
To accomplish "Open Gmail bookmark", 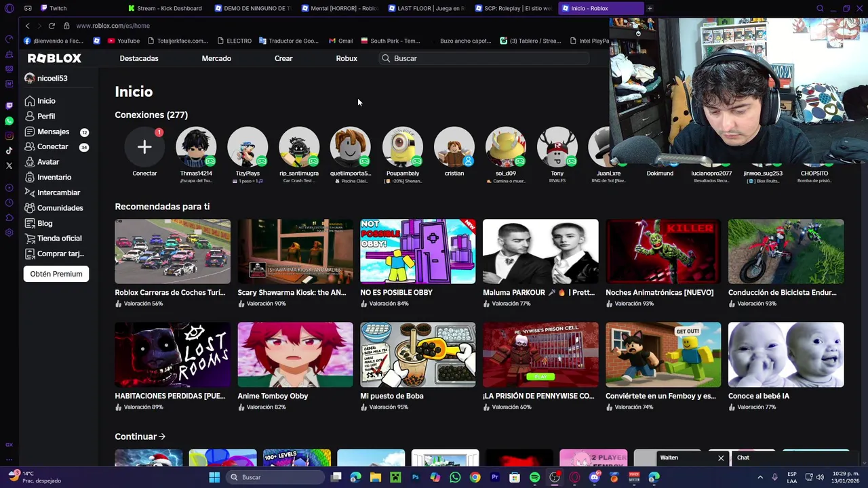I will pos(341,41).
